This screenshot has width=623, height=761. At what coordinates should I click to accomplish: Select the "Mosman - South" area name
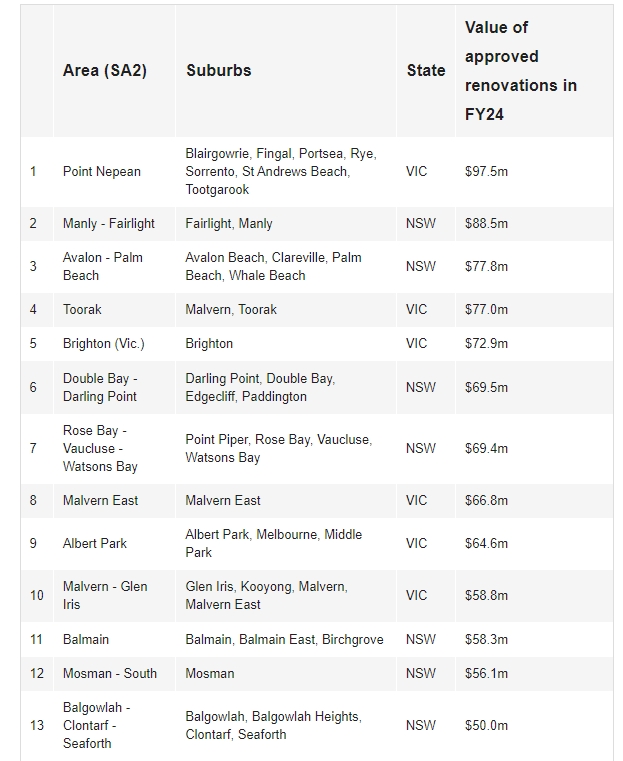[110, 674]
